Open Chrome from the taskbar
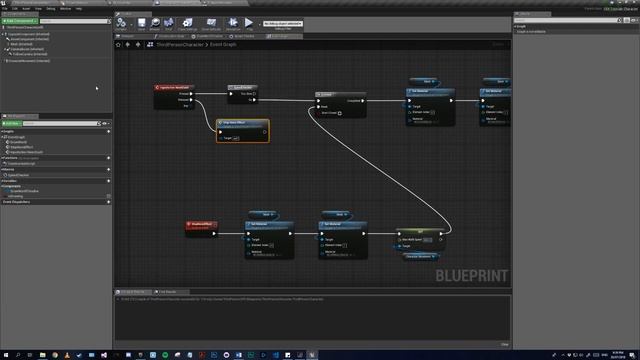Viewport: 640px width, 360px height. click(55, 355)
